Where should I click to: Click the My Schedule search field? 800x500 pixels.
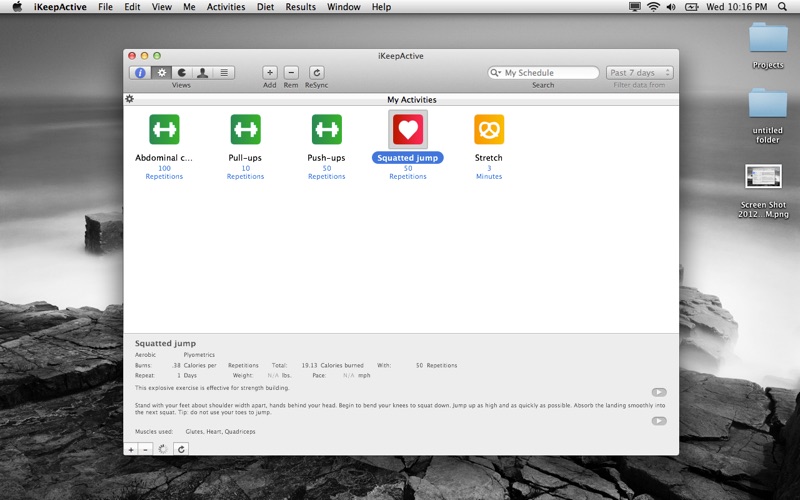click(x=550, y=73)
